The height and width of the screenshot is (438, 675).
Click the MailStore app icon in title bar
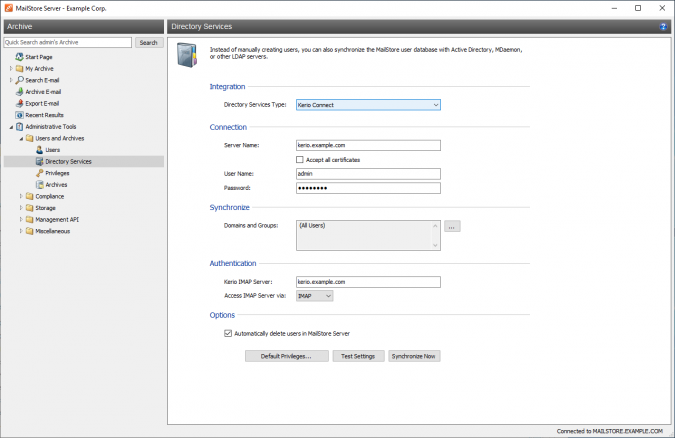click(9, 8)
